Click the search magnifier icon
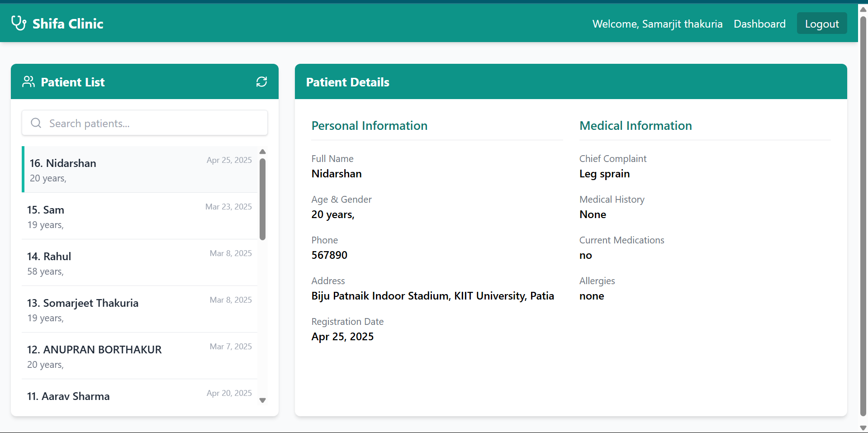Viewport: 868px width, 433px height. [36, 123]
